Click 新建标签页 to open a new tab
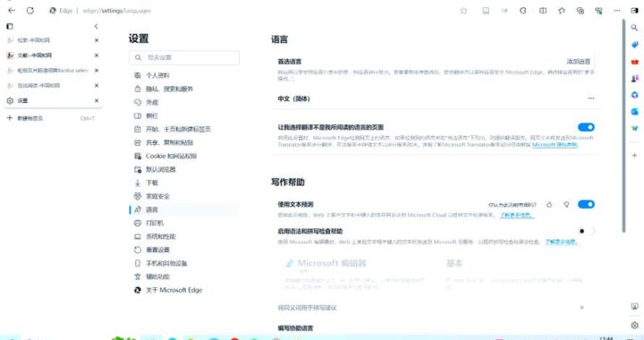This screenshot has width=644, height=340. (53, 118)
